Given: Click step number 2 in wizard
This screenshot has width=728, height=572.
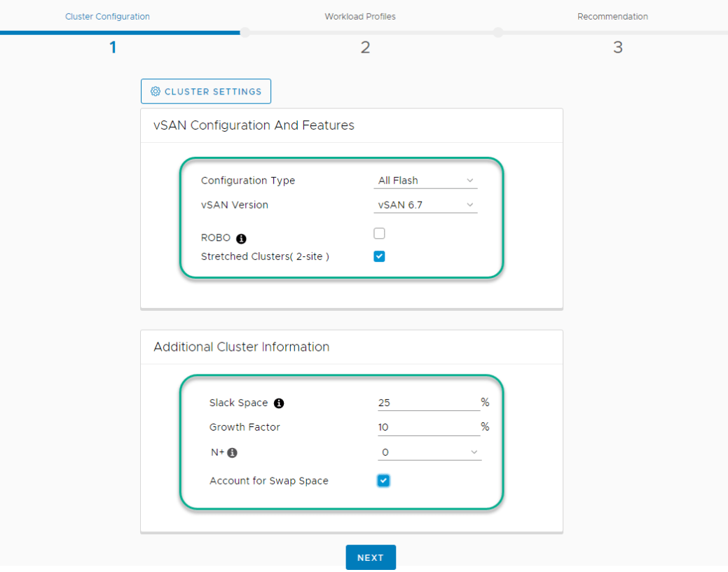Looking at the screenshot, I should pyautogui.click(x=365, y=48).
